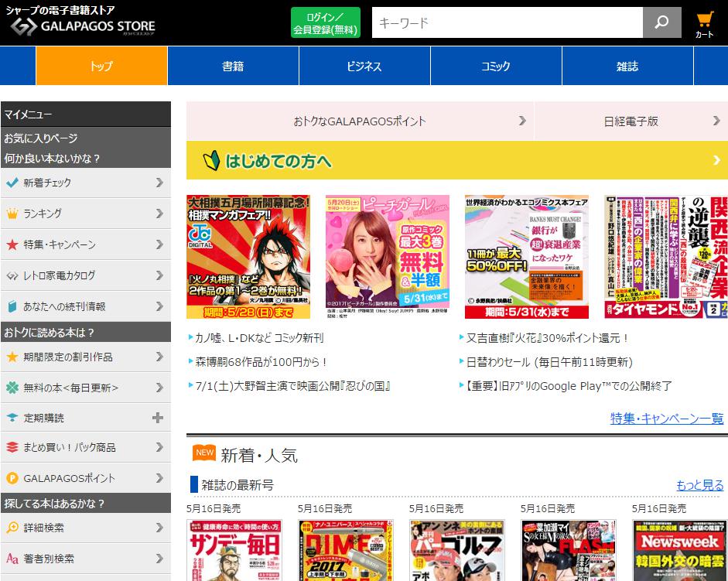Open the あなたへの続刊情報 sidebar item
Screen dimensions: 728x581
(x=86, y=306)
